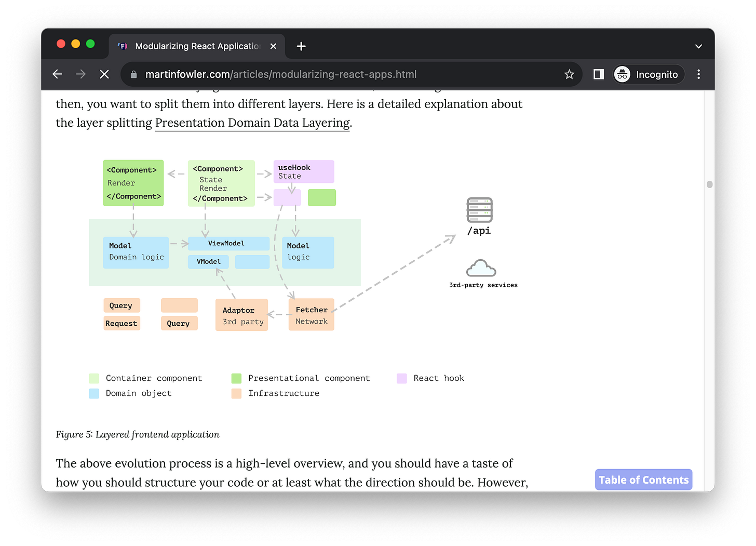
Task: Click the browser back arrow
Action: click(x=58, y=74)
